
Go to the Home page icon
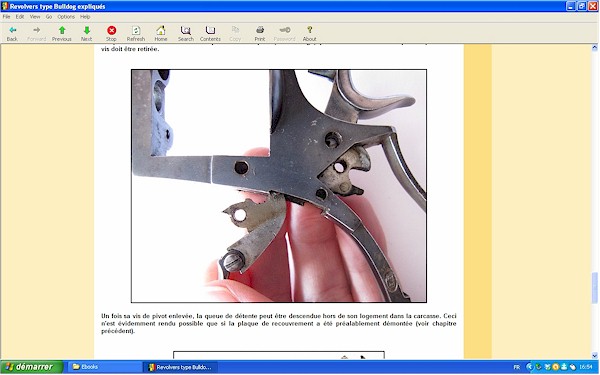(161, 30)
